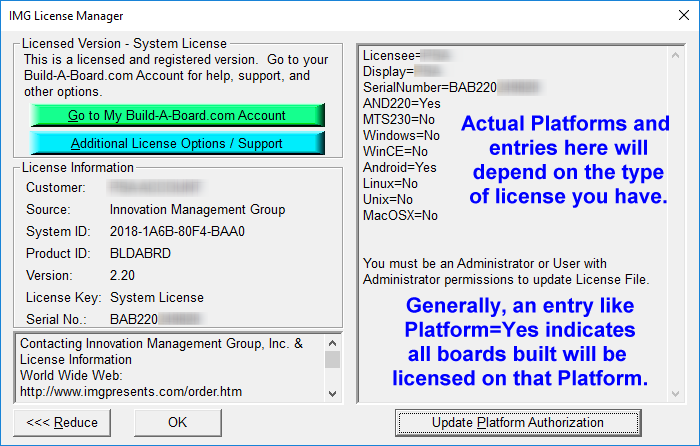
Task: Click the Version value 2.20
Action: [123, 275]
